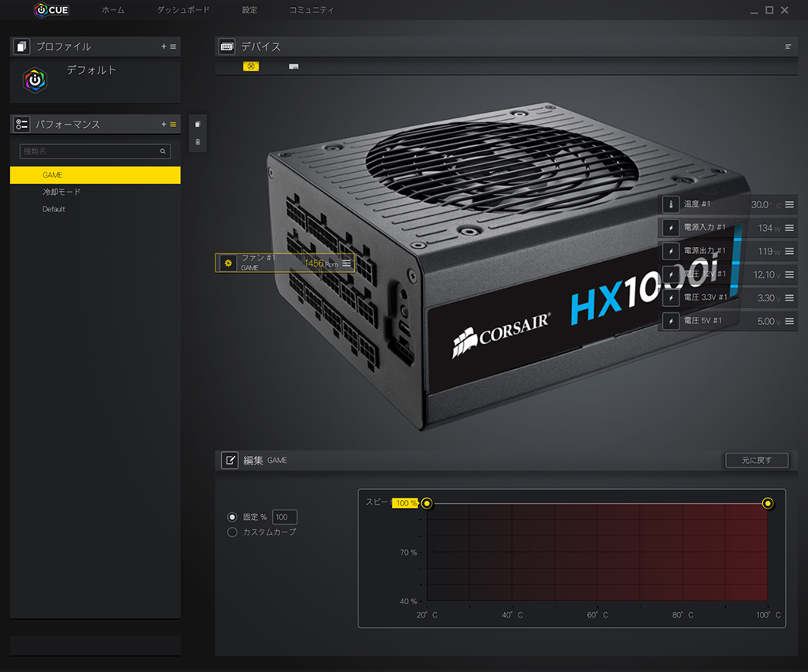Add a new performance preset
This screenshot has width=808, height=672.
pos(164,124)
